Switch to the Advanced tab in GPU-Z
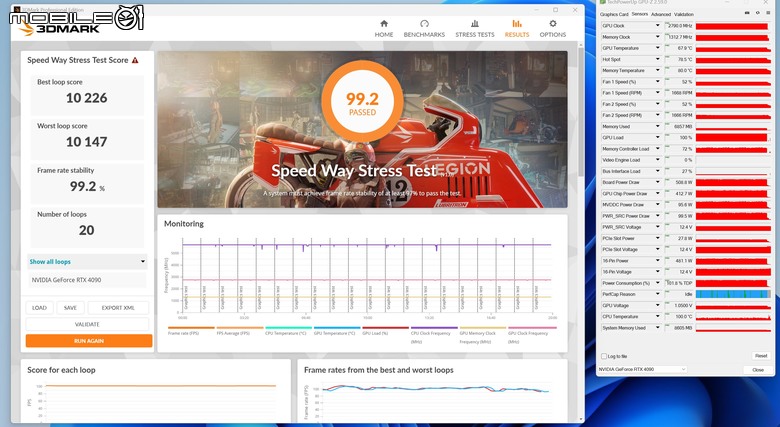 click(661, 14)
